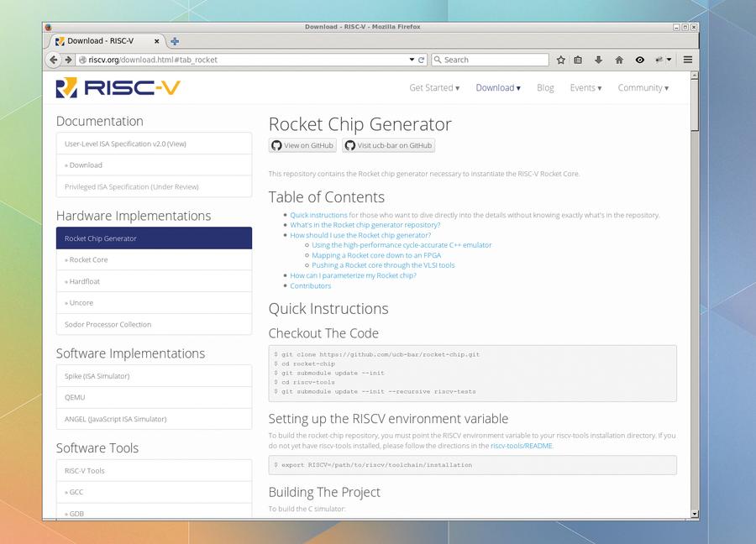Click the vertical scrollbar thumb
This screenshot has height=544, width=756.
(x=695, y=105)
